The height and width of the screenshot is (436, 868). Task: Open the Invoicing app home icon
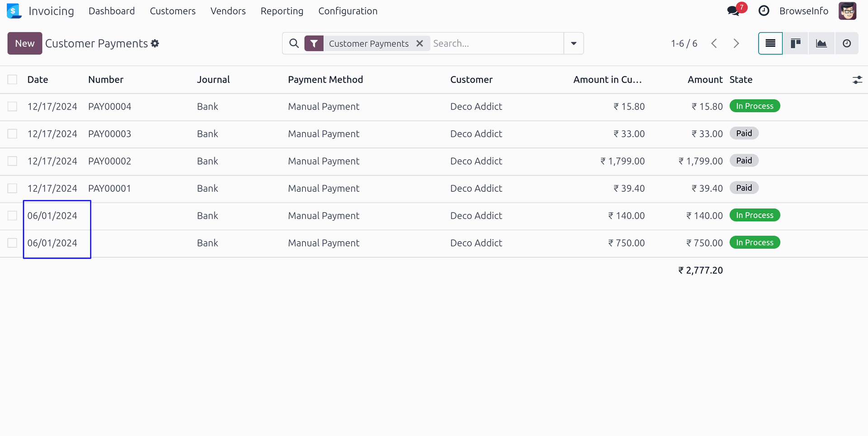14,11
